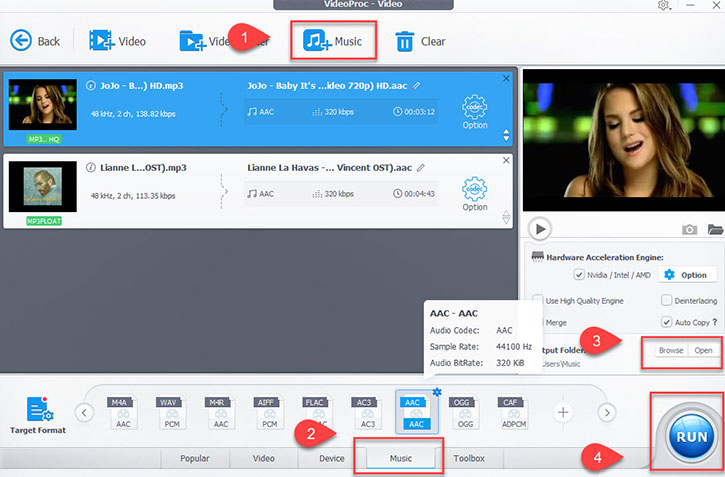
Task: Add a Video file
Action: 117,41
